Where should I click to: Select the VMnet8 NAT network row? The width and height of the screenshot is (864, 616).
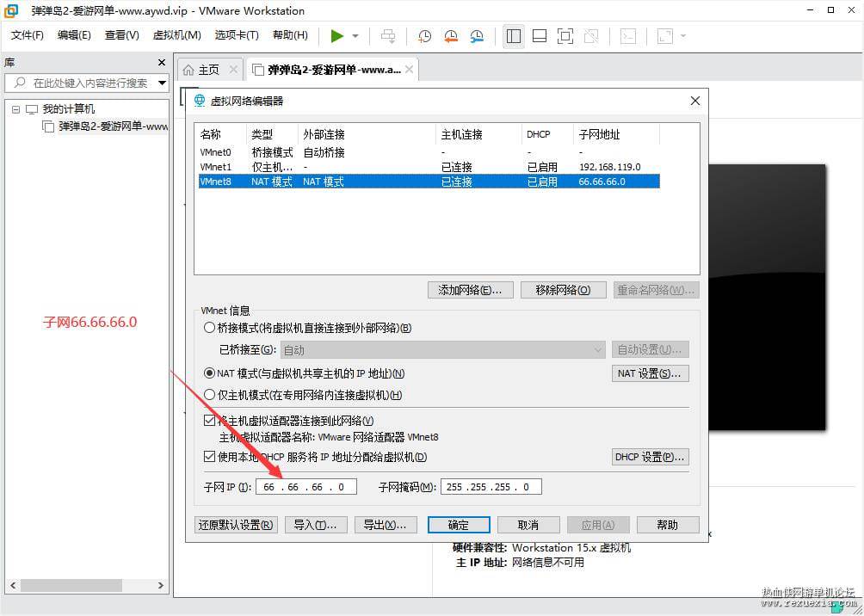tap(429, 182)
